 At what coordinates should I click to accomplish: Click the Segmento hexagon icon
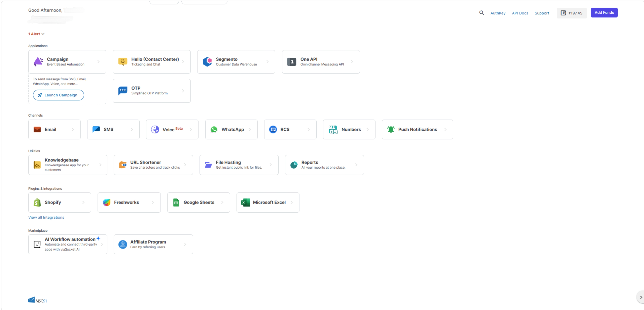(x=207, y=62)
